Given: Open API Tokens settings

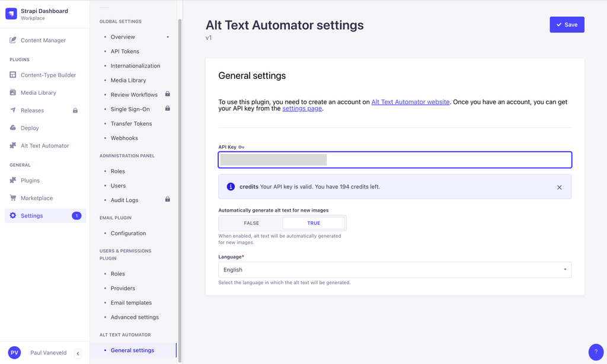Looking at the screenshot, I should [124, 51].
